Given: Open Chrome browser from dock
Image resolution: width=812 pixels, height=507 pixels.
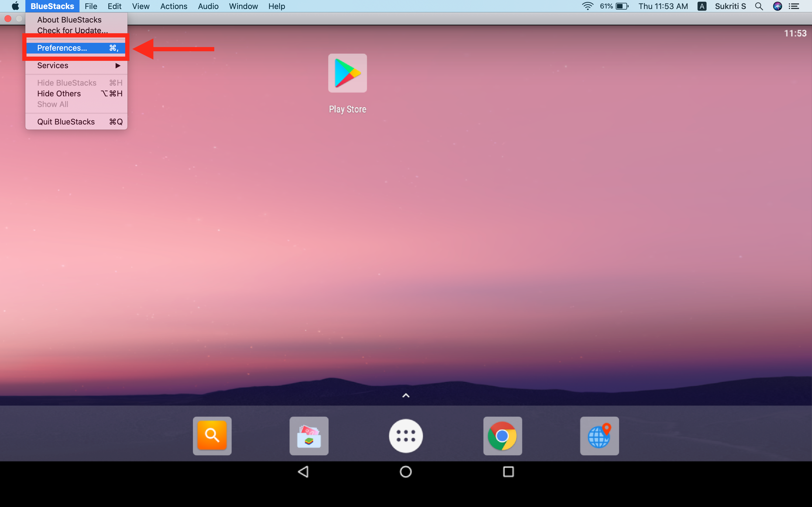Looking at the screenshot, I should click(502, 435).
